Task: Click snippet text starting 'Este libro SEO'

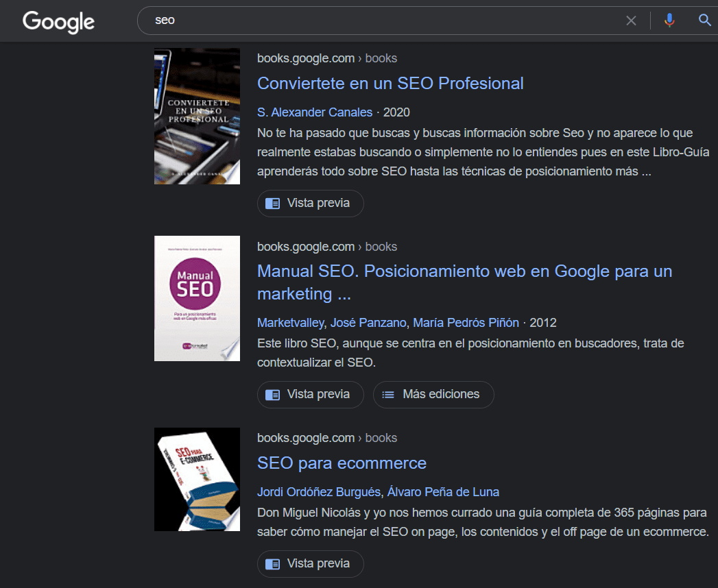Action: tap(470, 353)
